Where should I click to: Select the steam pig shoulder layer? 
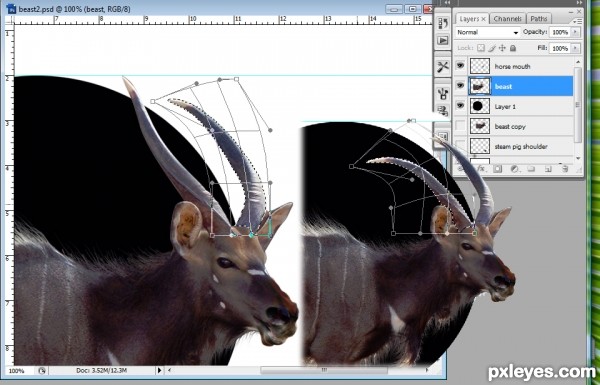[x=521, y=146]
